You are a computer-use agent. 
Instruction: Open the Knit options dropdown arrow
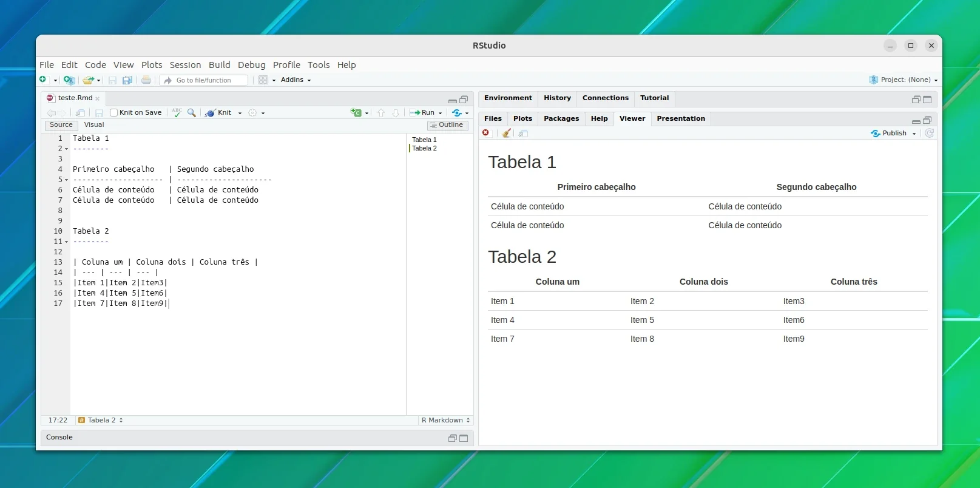(240, 113)
